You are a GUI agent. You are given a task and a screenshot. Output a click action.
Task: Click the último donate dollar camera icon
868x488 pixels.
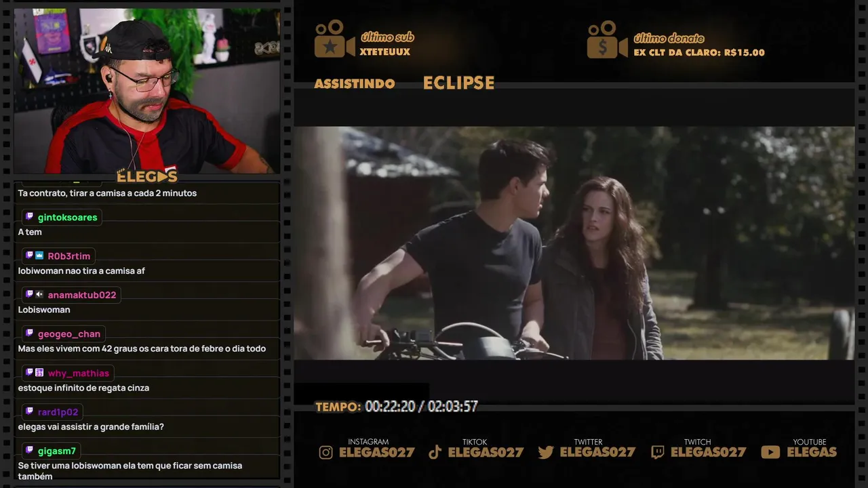607,39
